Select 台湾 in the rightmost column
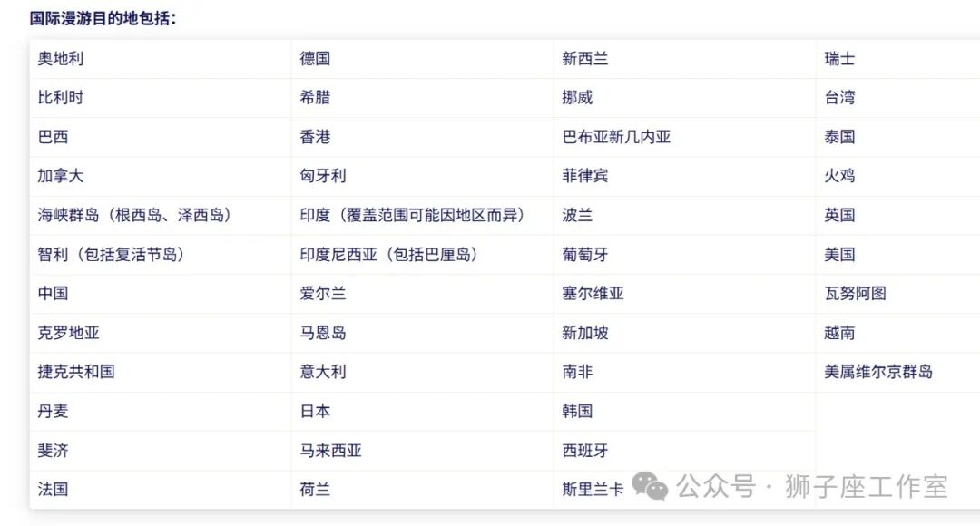 pyautogui.click(x=840, y=98)
